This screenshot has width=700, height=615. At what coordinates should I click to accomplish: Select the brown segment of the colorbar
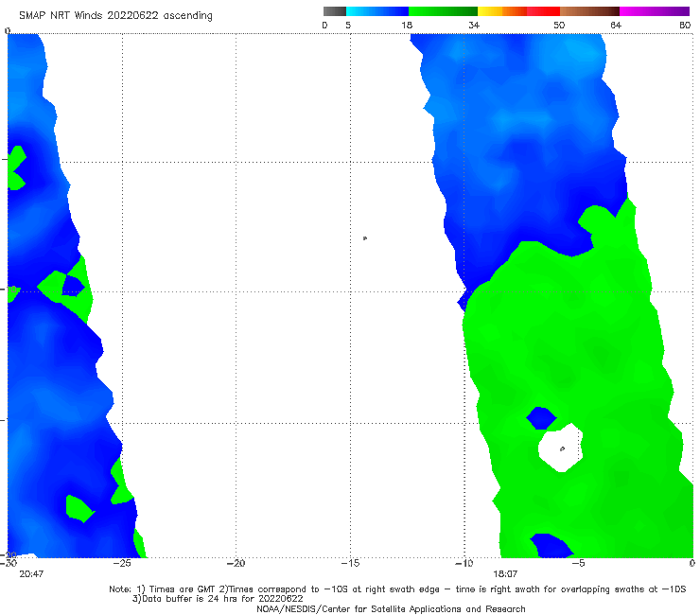[x=589, y=11]
